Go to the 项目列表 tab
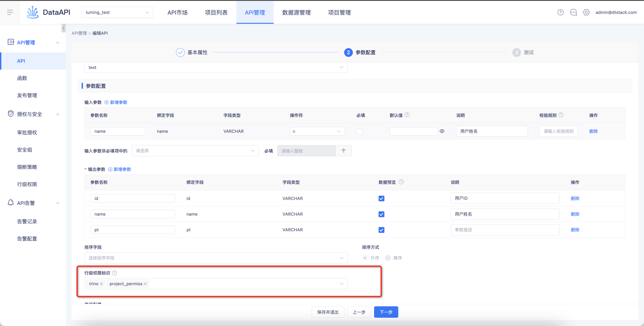 [216, 12]
